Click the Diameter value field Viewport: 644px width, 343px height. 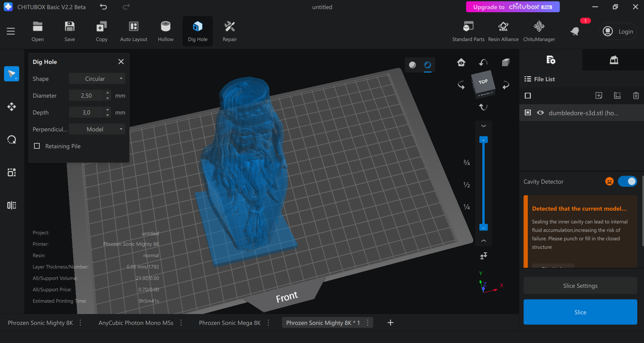pyautogui.click(x=86, y=95)
